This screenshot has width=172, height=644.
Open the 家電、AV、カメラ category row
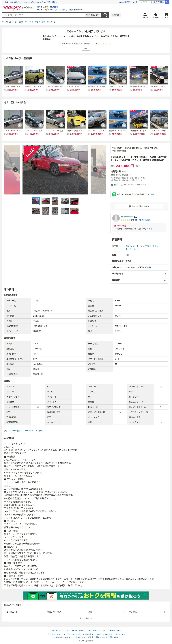pos(66,612)
